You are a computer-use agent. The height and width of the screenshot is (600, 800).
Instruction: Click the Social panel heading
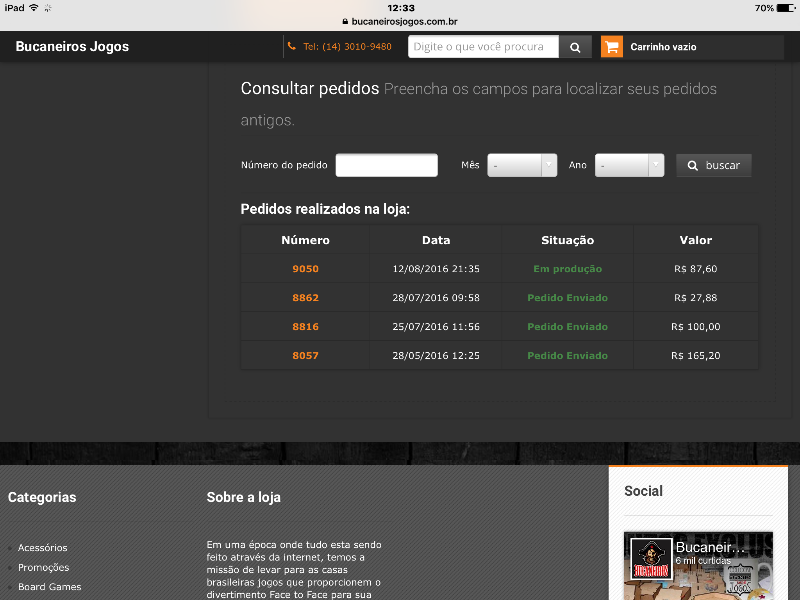point(643,491)
